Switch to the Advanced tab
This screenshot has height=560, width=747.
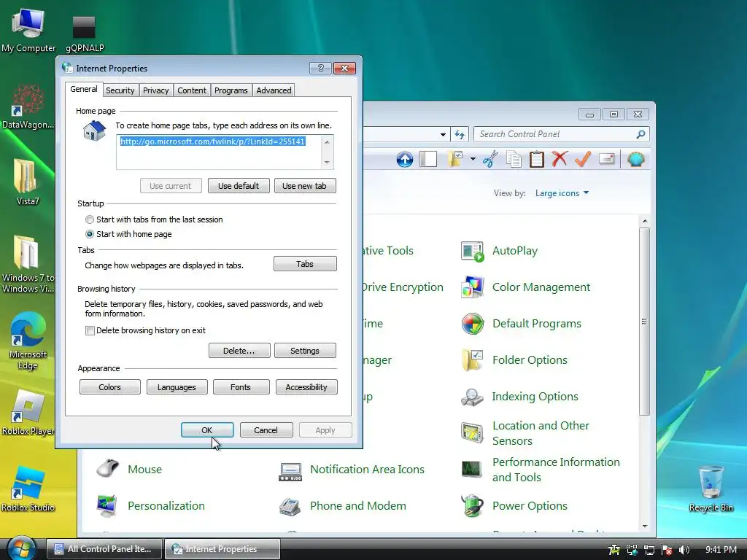pyautogui.click(x=274, y=90)
